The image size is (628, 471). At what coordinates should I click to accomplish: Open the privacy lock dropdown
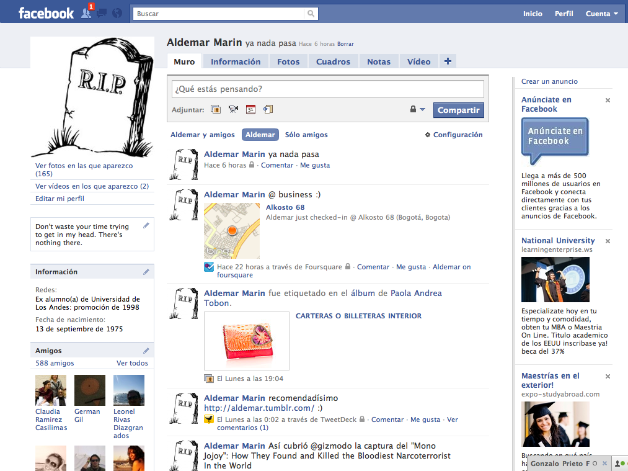pyautogui.click(x=417, y=110)
